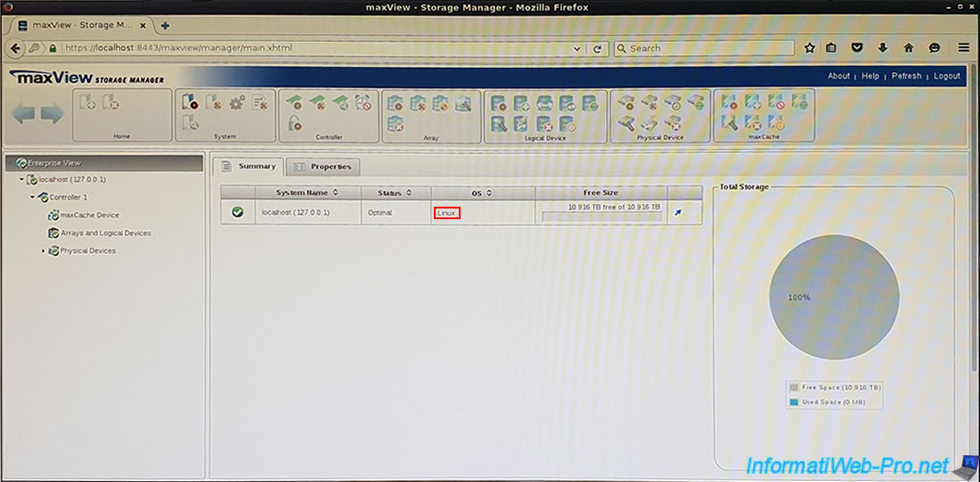Click the red-X icon in maxCache group's second row
Viewport: 980px width, 482px height.
pyautogui.click(x=753, y=123)
